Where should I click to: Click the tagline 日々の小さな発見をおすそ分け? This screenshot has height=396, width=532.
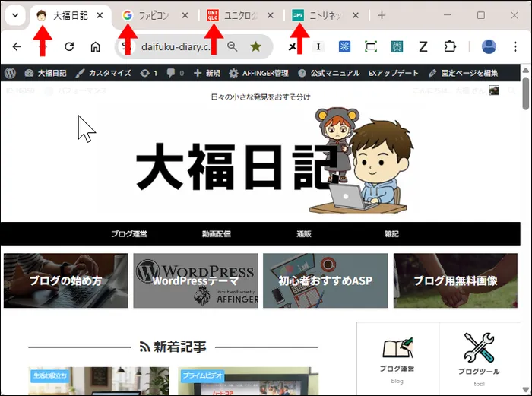(261, 97)
